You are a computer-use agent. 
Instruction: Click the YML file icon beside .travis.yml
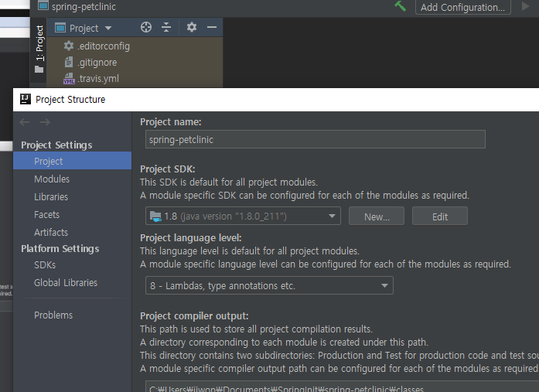coord(69,79)
